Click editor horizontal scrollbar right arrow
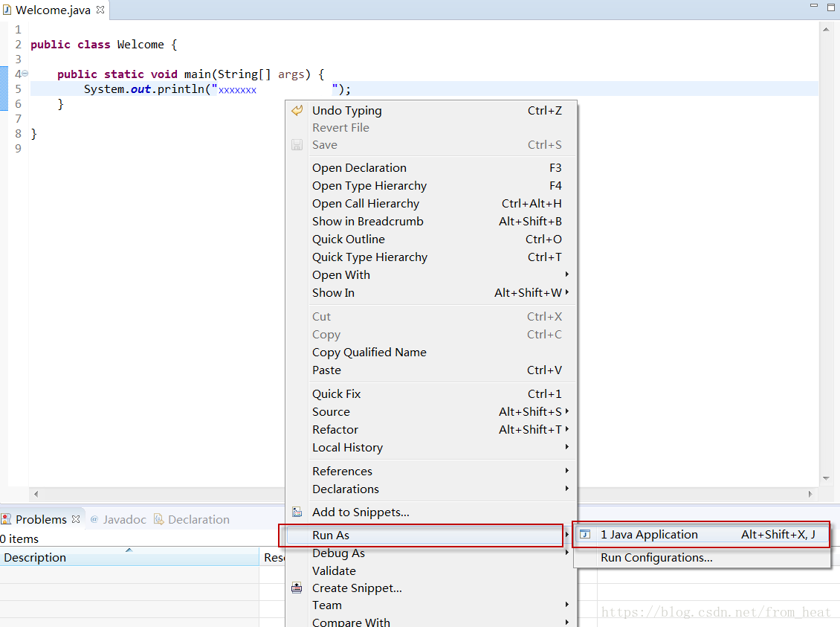 click(810, 494)
